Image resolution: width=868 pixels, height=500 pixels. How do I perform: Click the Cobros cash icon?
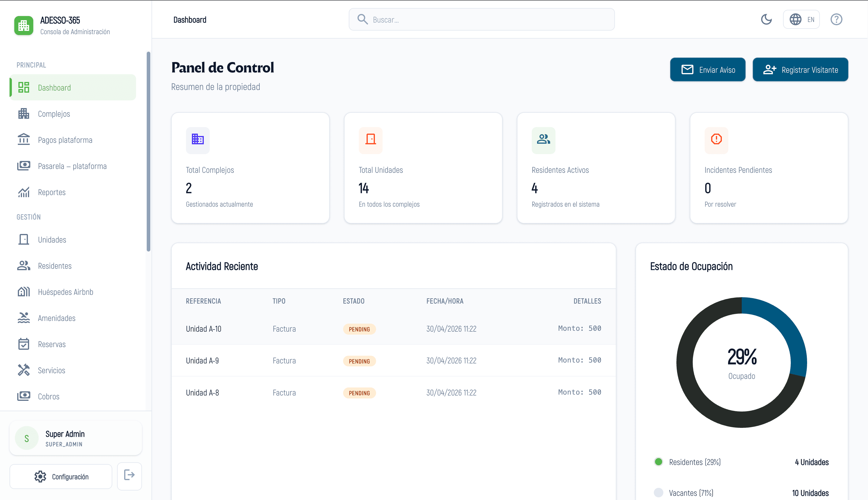[x=24, y=396]
